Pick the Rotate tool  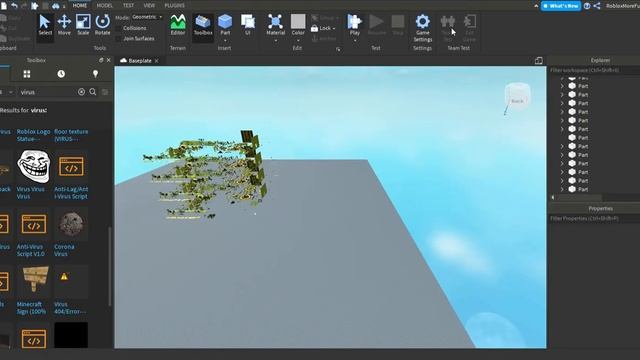[102, 25]
